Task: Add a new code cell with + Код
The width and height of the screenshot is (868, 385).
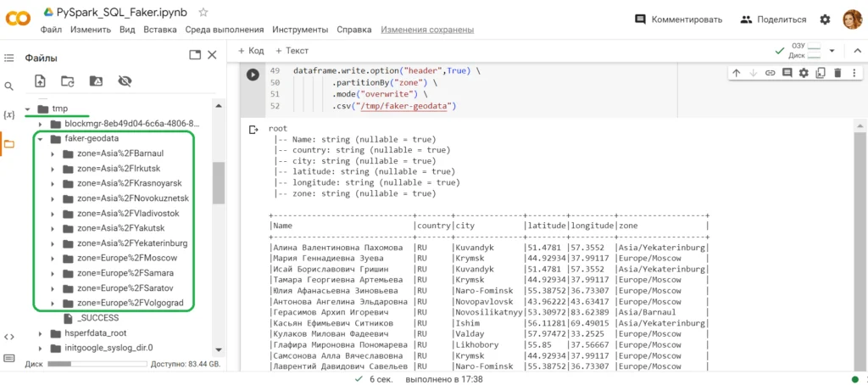Action: pyautogui.click(x=251, y=50)
